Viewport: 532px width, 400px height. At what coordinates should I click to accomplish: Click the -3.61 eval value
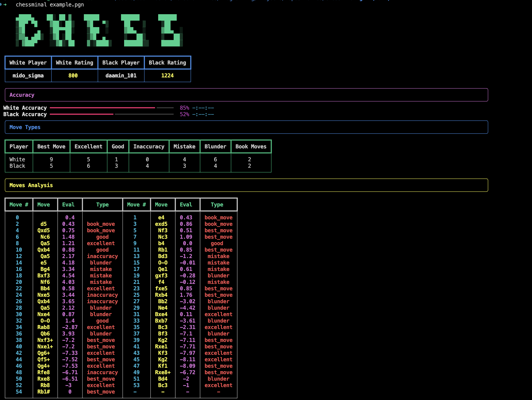[x=188, y=321]
